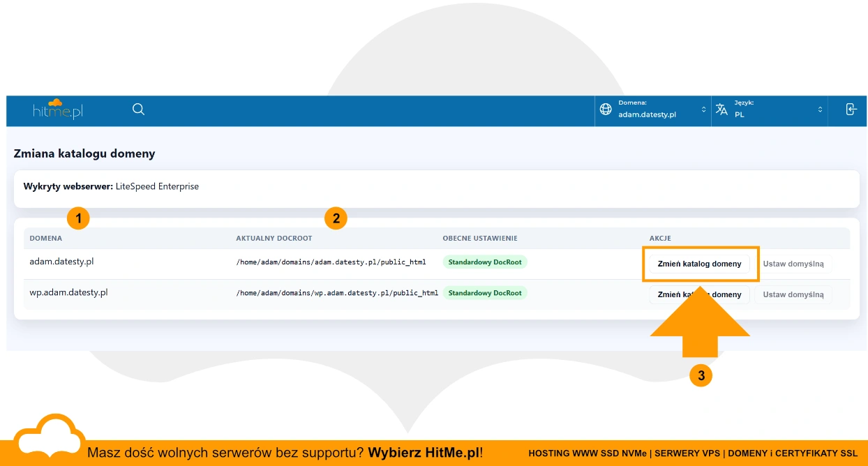Click the globe domain icon

pyautogui.click(x=606, y=110)
